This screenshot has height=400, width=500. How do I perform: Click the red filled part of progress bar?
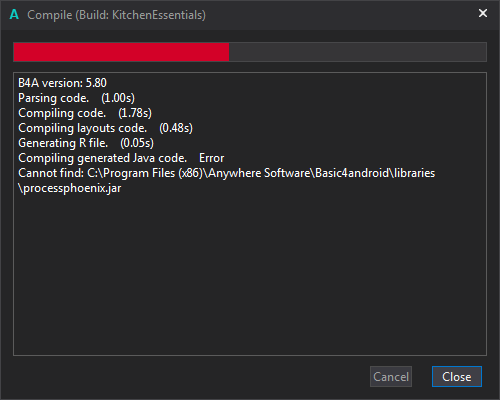(x=121, y=52)
